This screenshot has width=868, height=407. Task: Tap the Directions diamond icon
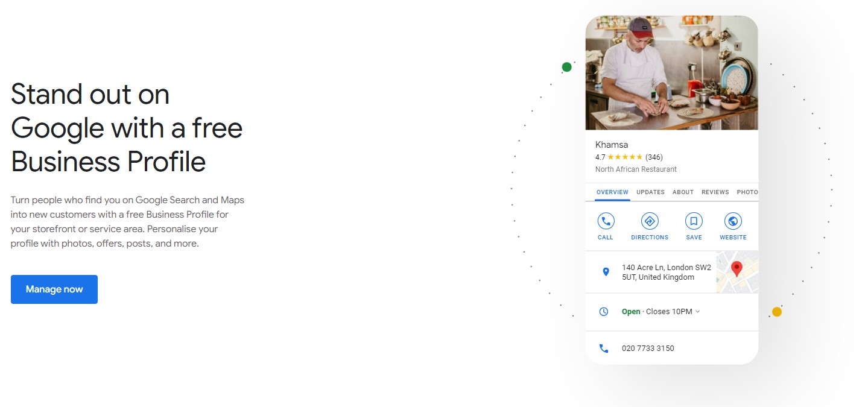point(650,221)
